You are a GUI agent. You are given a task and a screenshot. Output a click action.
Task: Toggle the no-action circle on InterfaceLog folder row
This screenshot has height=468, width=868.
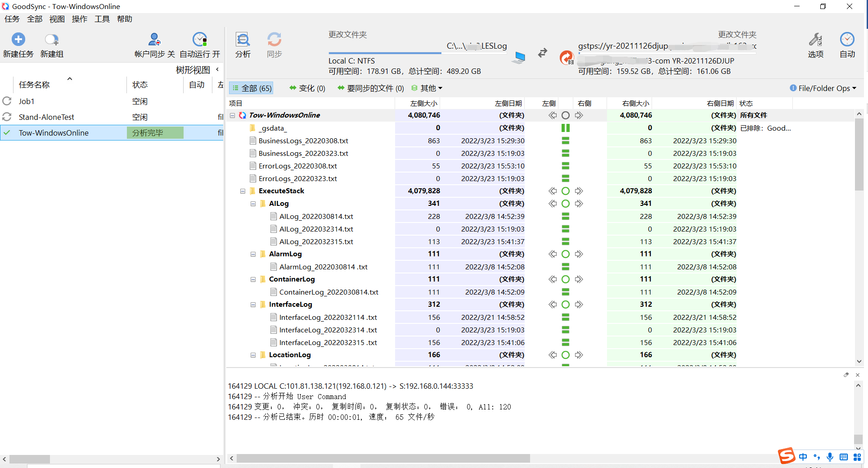coord(566,304)
